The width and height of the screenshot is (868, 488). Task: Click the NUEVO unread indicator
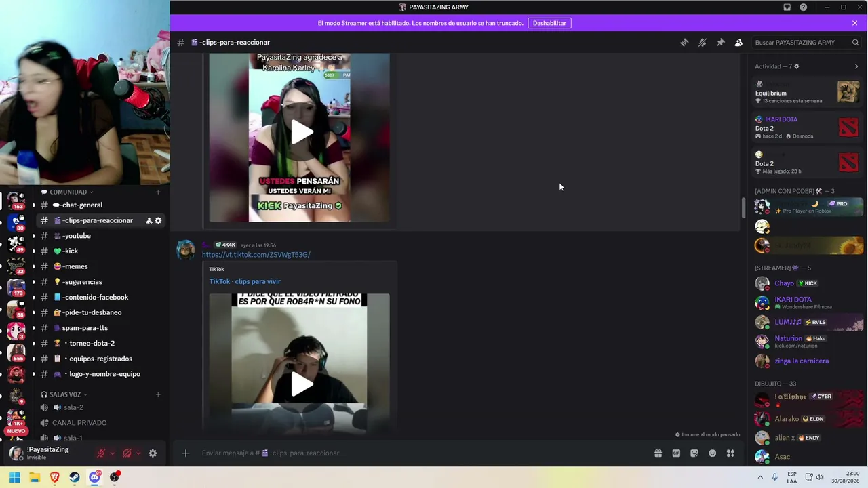coord(16,431)
